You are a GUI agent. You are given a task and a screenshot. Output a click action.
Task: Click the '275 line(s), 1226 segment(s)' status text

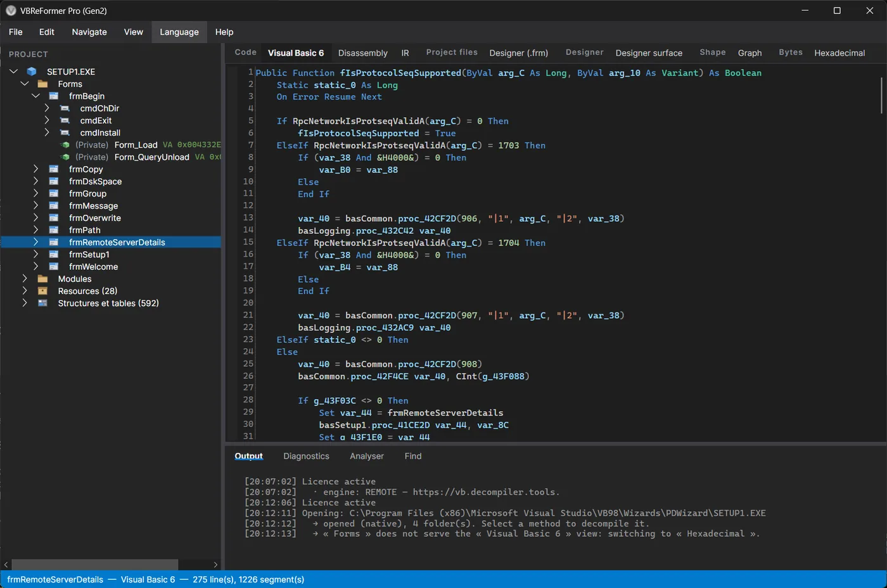coord(248,579)
